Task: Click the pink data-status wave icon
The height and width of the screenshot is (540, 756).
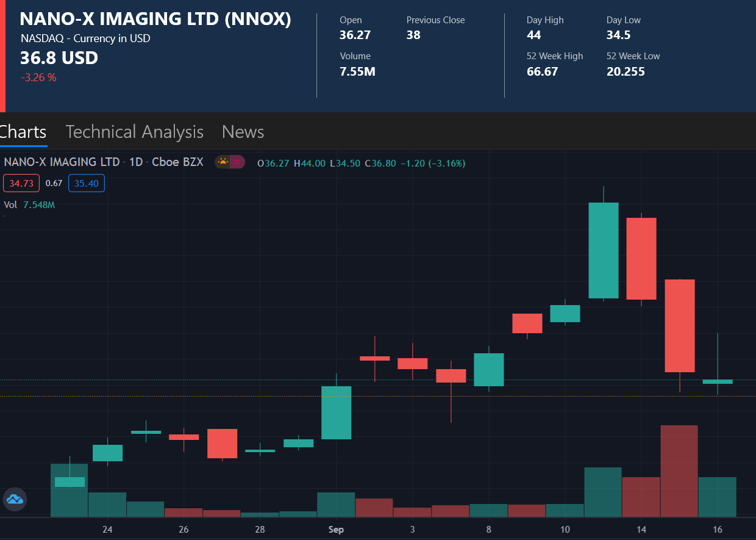Action: pyautogui.click(x=237, y=162)
